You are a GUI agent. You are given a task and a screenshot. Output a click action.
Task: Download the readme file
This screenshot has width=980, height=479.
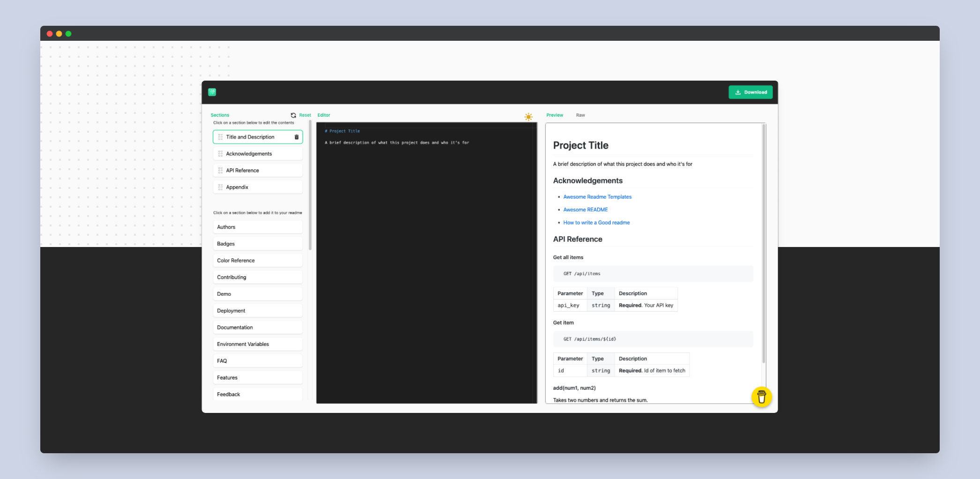point(750,92)
